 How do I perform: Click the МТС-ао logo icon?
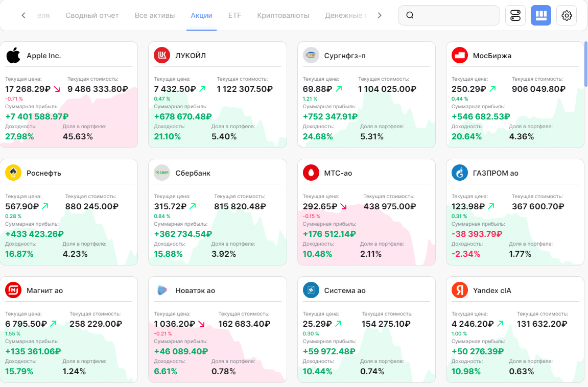coord(311,173)
